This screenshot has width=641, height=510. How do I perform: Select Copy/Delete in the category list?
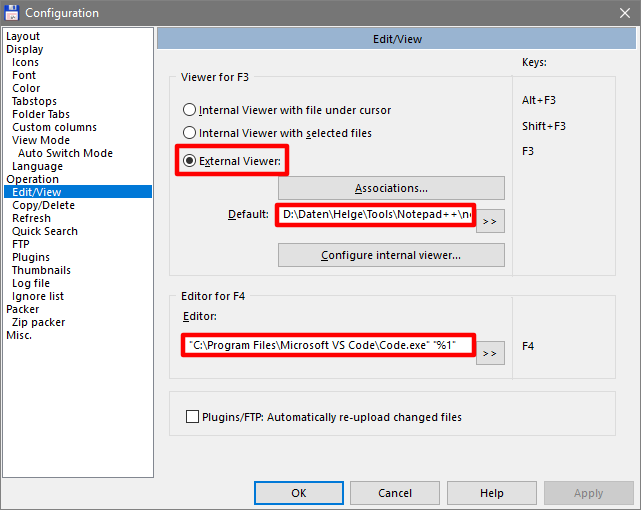[43, 205]
